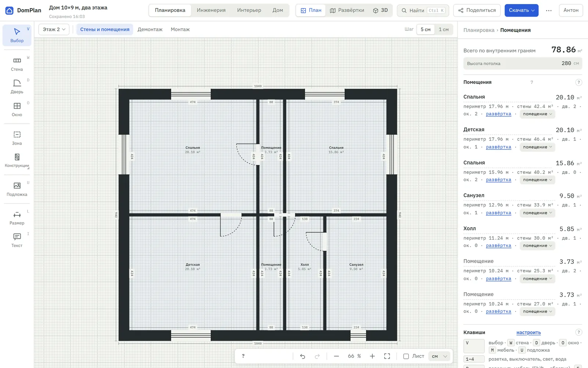Go to the Монтаж subtab
This screenshot has height=368, width=588.
click(180, 29)
